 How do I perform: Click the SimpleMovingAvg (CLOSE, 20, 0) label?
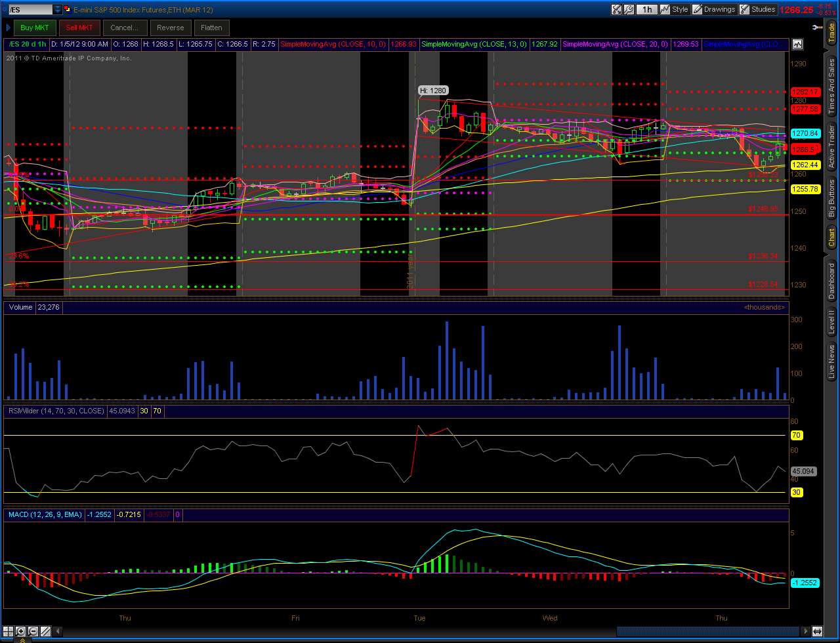click(x=615, y=45)
